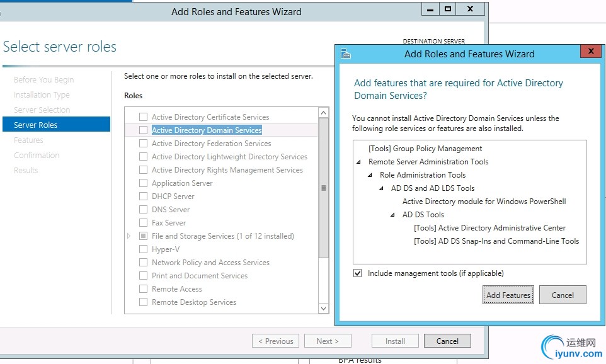This screenshot has width=606, height=364.
Task: Click the Install button
Action: click(x=395, y=341)
